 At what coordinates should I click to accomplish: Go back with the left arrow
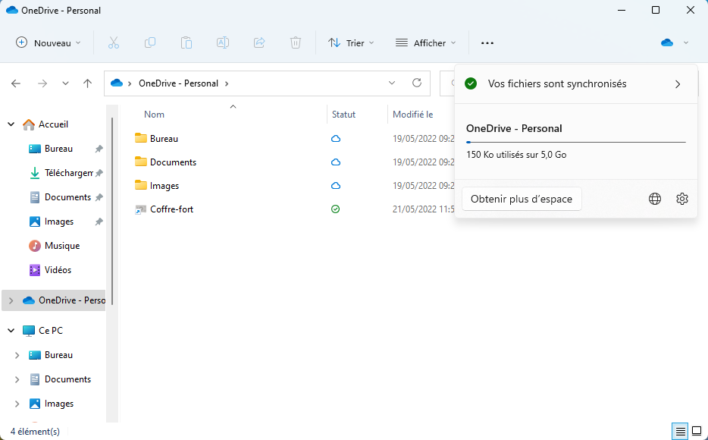[x=16, y=84]
